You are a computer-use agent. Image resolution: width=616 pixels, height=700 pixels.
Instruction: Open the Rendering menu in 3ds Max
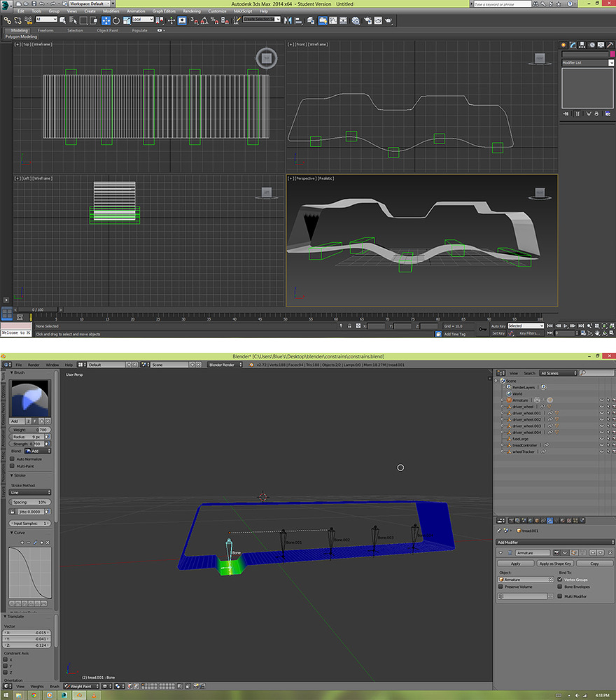click(192, 11)
